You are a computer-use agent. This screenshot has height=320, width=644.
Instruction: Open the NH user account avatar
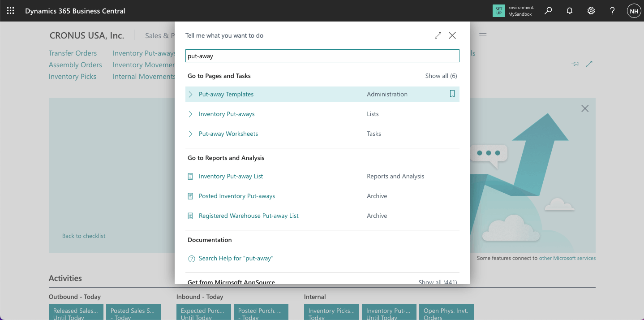634,11
